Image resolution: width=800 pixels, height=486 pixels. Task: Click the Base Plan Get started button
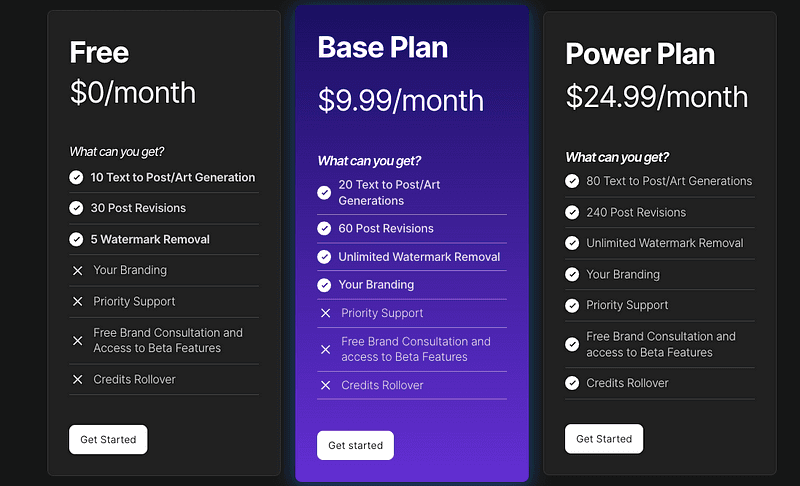click(355, 445)
